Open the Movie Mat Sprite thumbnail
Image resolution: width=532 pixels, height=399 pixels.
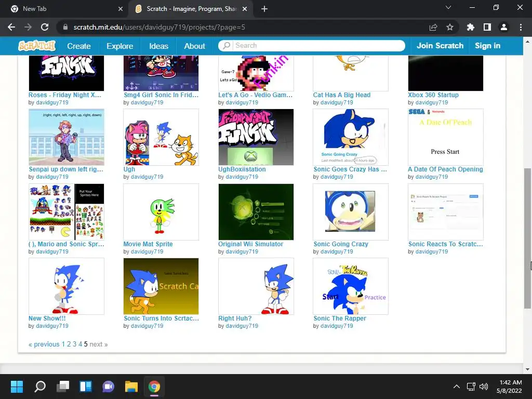(161, 212)
